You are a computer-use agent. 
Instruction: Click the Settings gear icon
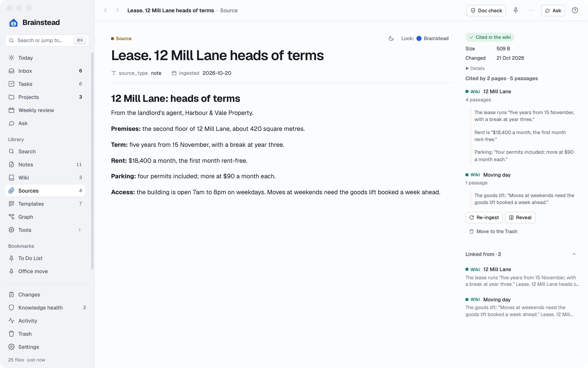[x=11, y=347]
